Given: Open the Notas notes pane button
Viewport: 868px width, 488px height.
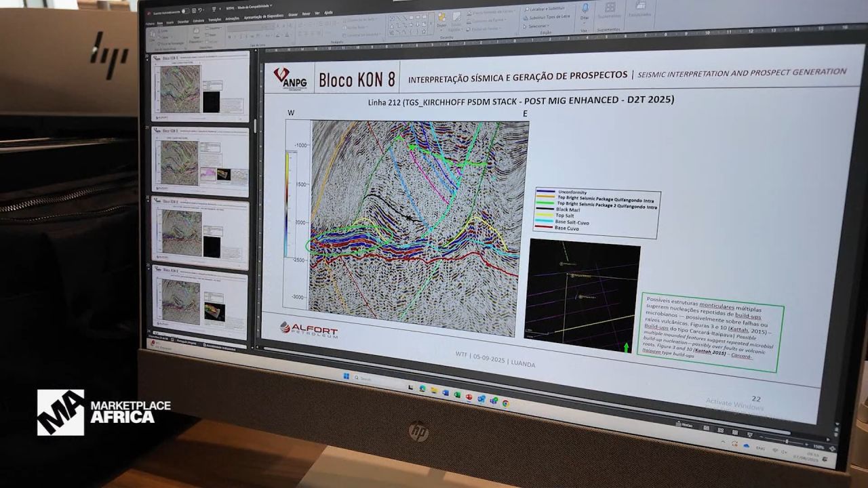Looking at the screenshot, I should pos(685,424).
